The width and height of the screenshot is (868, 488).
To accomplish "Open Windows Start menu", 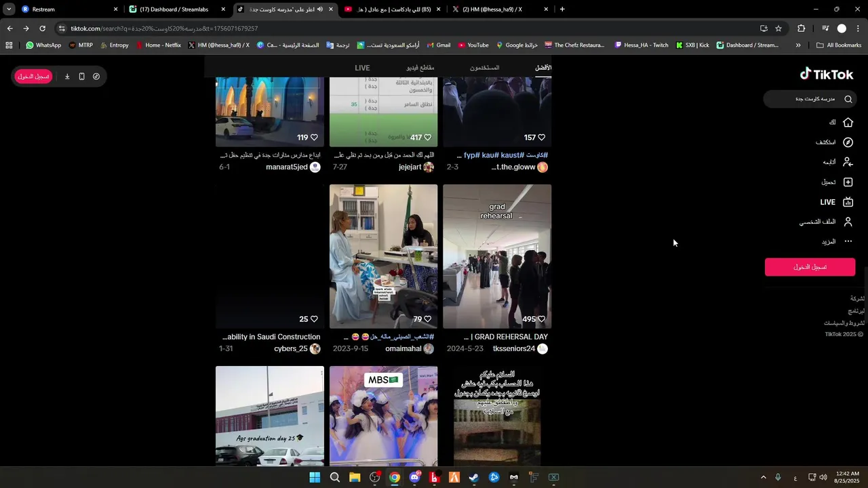I will tap(315, 477).
